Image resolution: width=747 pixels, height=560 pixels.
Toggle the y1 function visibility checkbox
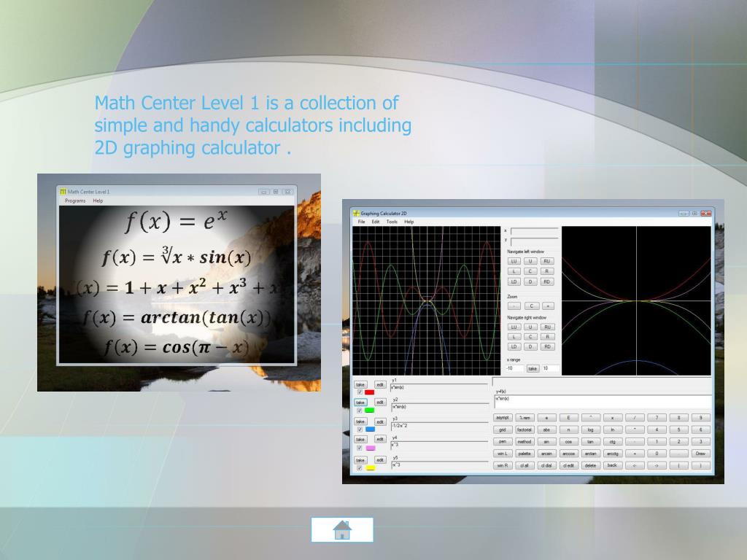[x=360, y=392]
